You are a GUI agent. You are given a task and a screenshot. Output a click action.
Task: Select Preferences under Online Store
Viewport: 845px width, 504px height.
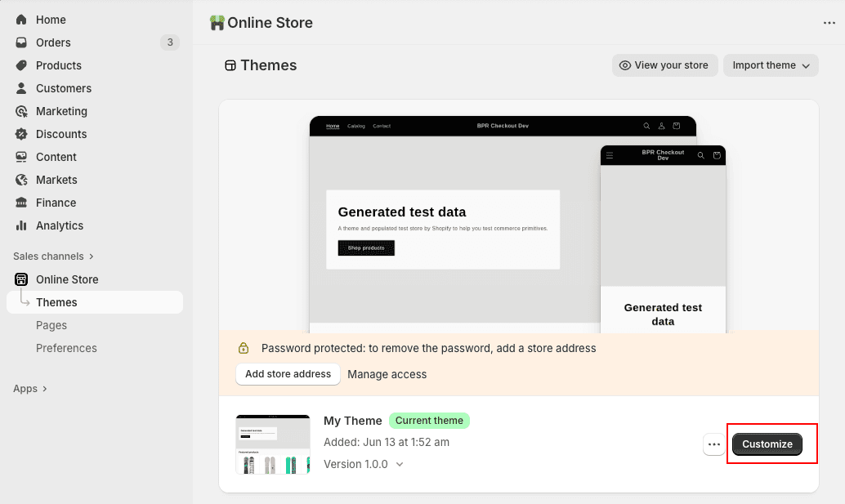(x=66, y=348)
